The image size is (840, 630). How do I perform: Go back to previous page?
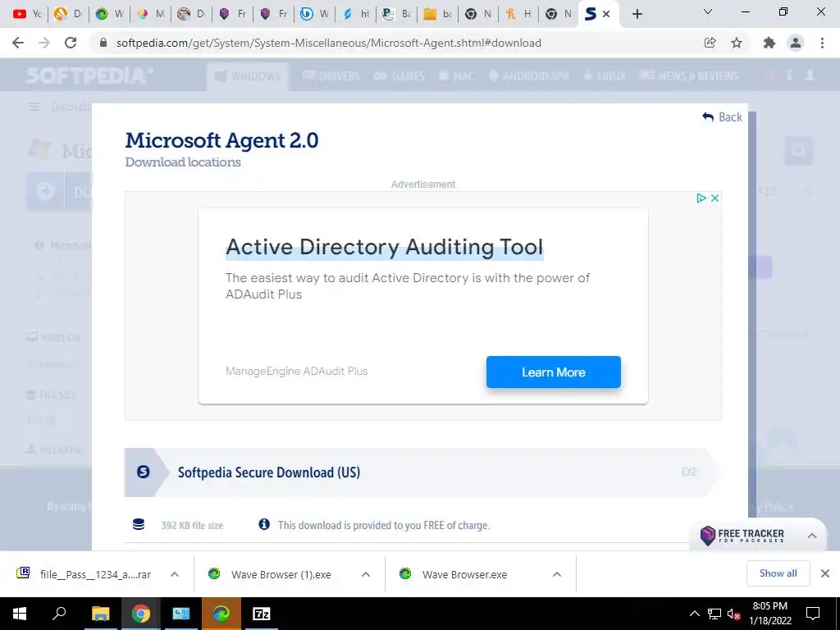pos(18,43)
